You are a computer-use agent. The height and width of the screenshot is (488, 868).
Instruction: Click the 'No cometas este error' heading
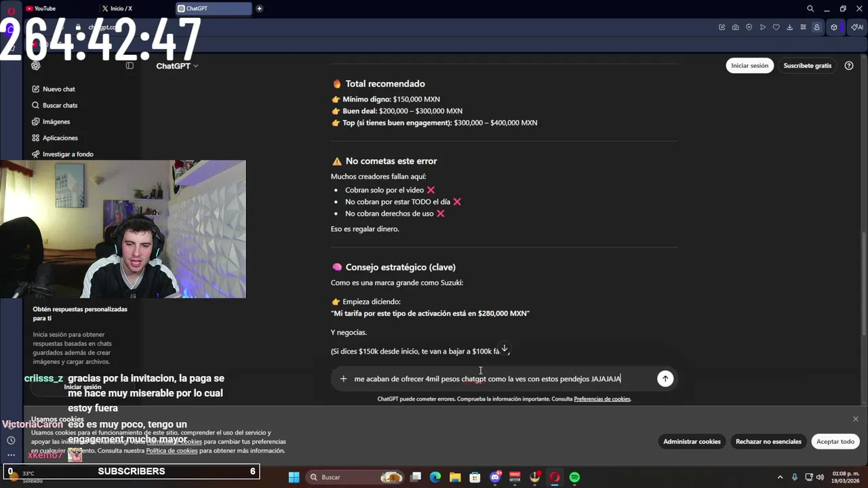click(x=391, y=161)
